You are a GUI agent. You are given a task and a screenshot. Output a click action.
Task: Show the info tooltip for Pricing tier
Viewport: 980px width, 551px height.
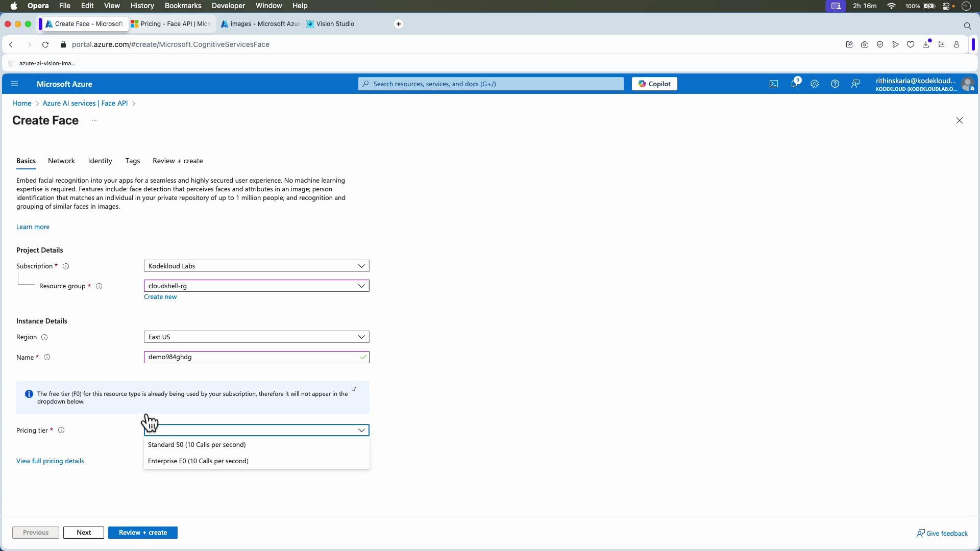tap(61, 431)
